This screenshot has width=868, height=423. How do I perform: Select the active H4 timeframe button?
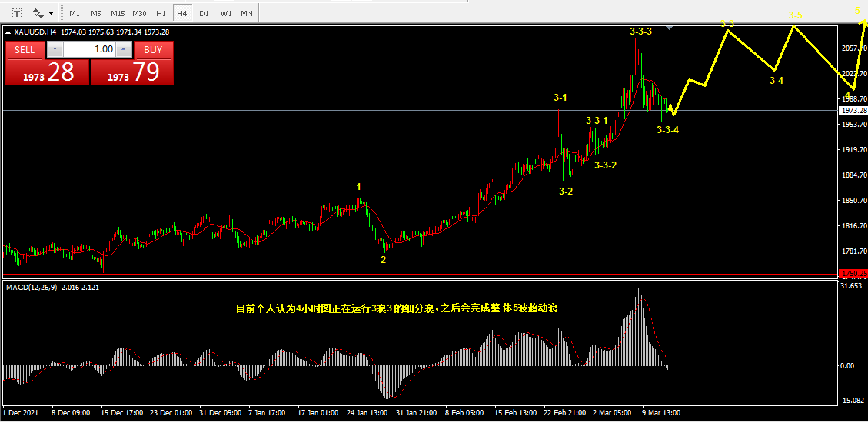click(182, 13)
